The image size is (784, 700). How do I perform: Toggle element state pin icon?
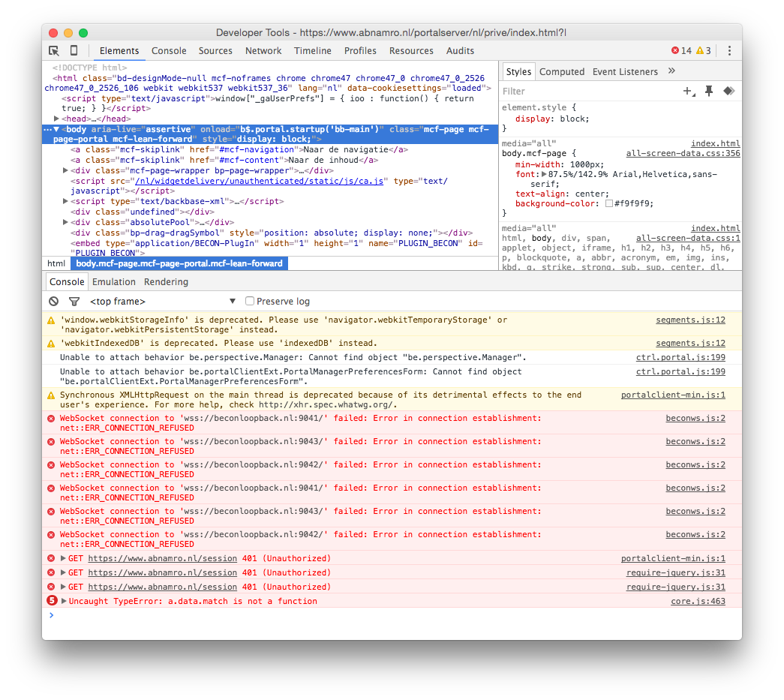(708, 91)
